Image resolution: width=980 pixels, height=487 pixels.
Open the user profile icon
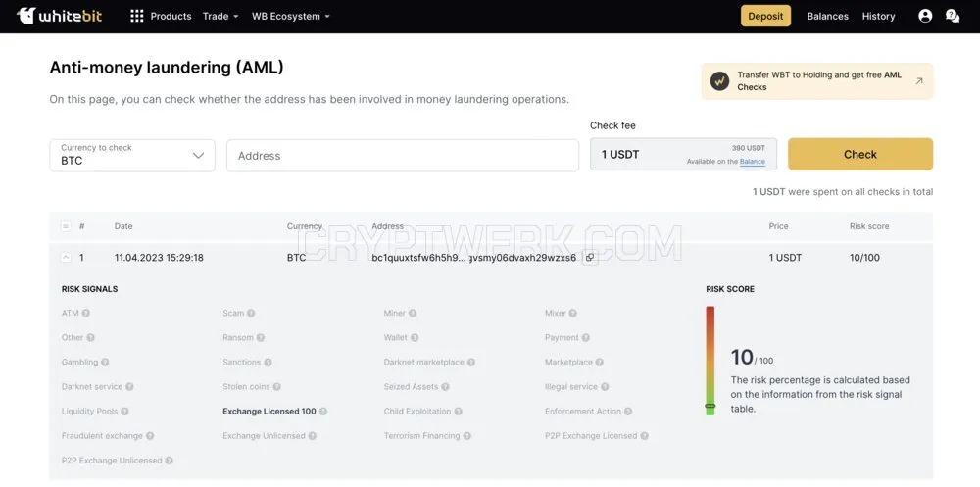925,17
